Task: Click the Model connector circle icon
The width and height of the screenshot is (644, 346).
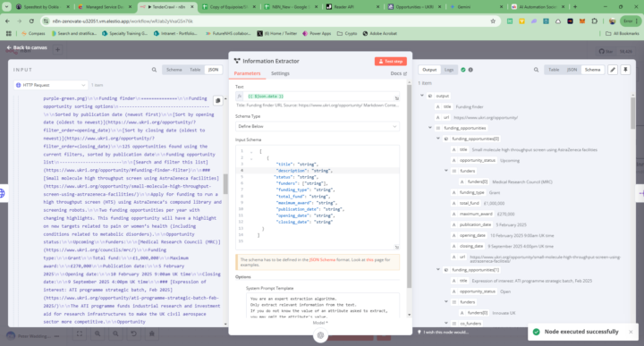Action: click(320, 335)
